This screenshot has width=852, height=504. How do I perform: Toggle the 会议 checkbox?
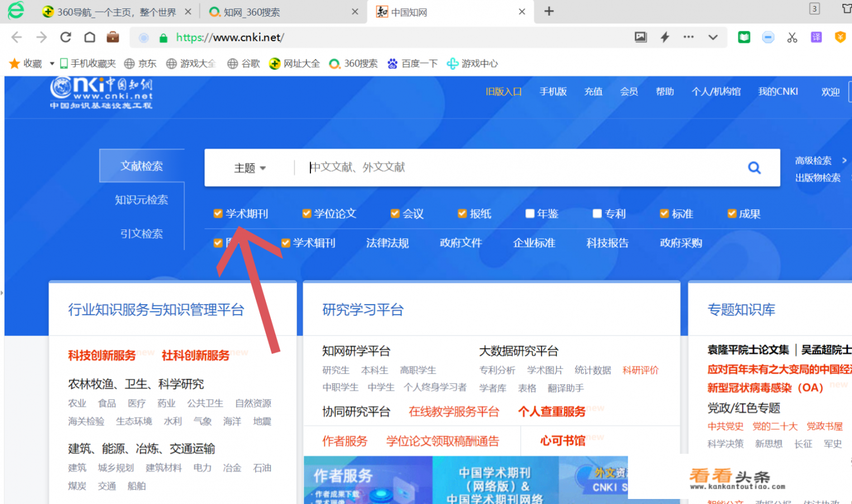395,213
